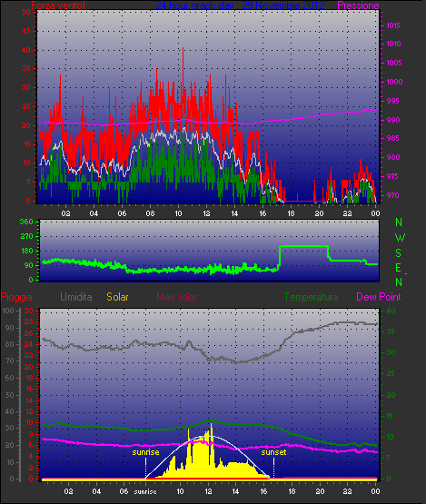
Task: Click the yellow 'Solar' legend label
Action: coord(117,297)
